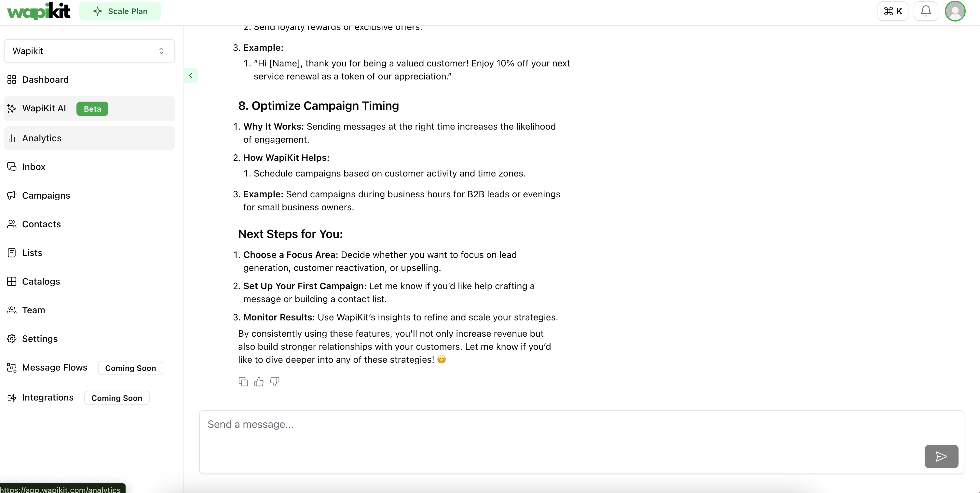Give the response a thumbs down
This screenshot has height=493, width=980.
pyautogui.click(x=275, y=381)
